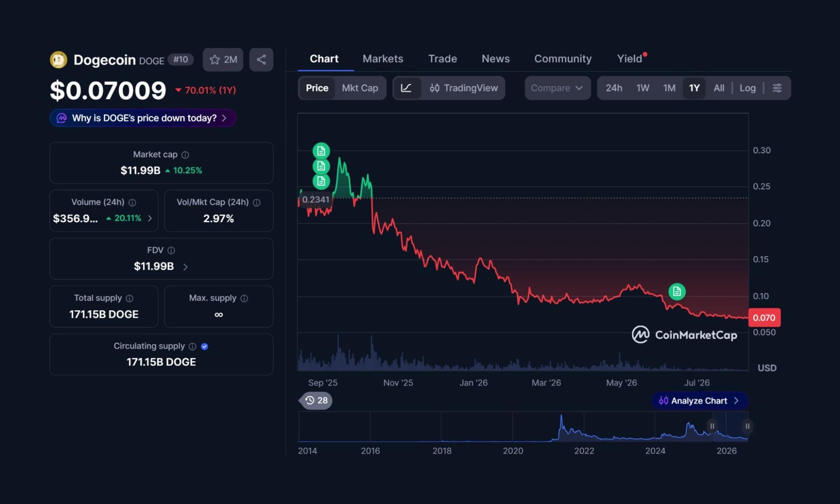Select the line chart type icon
This screenshot has height=504, width=840.
(x=406, y=88)
